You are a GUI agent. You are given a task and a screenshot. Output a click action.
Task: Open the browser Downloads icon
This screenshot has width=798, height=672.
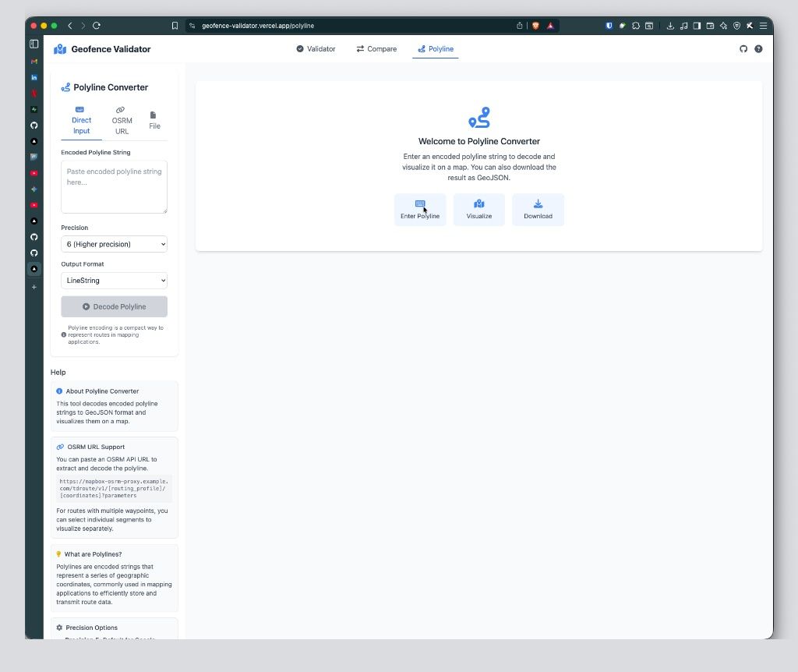[670, 26]
